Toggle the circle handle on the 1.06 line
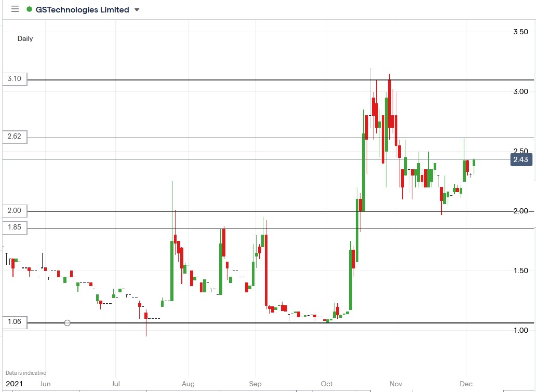The height and width of the screenshot is (392, 536). (x=67, y=322)
